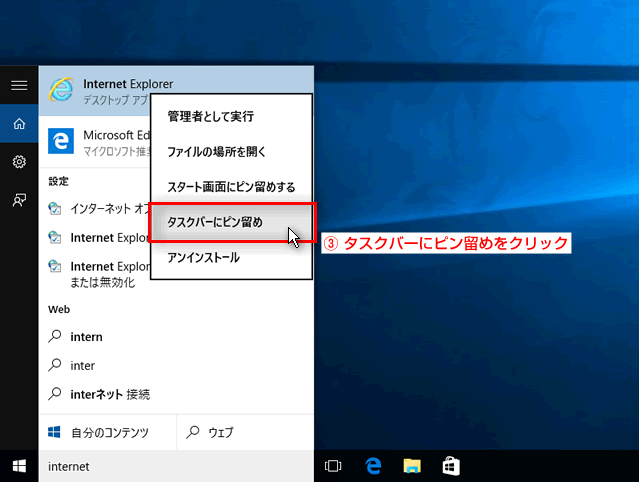Open the settings gear in search sidebar
The width and height of the screenshot is (639, 482).
click(x=19, y=162)
